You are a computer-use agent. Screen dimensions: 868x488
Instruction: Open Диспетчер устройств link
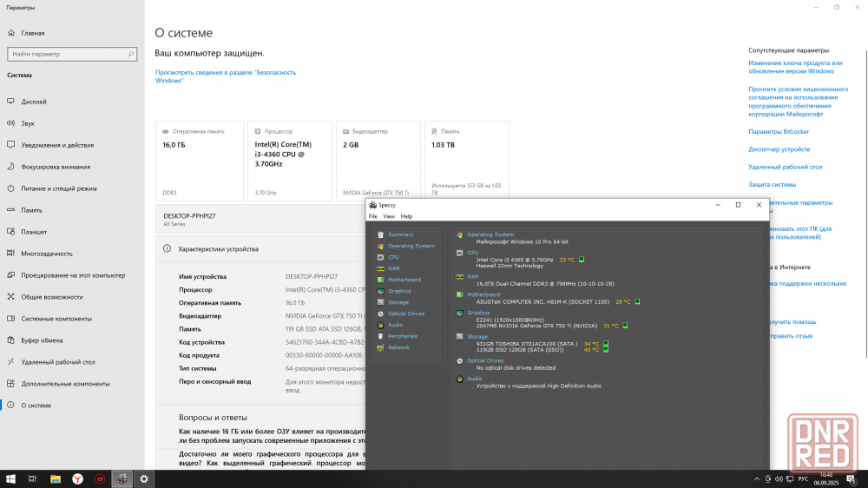pos(779,149)
